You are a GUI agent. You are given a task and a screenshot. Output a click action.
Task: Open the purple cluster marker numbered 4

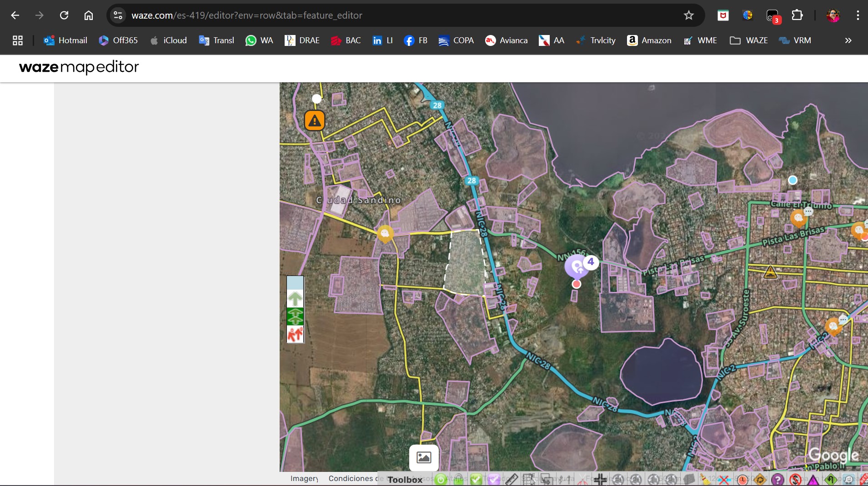578,266
